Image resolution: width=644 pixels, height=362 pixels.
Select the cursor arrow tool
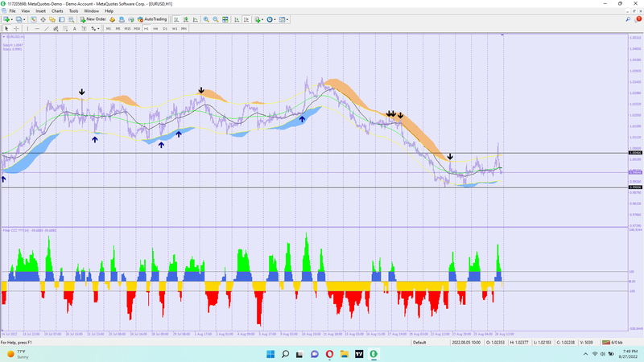[6, 28]
